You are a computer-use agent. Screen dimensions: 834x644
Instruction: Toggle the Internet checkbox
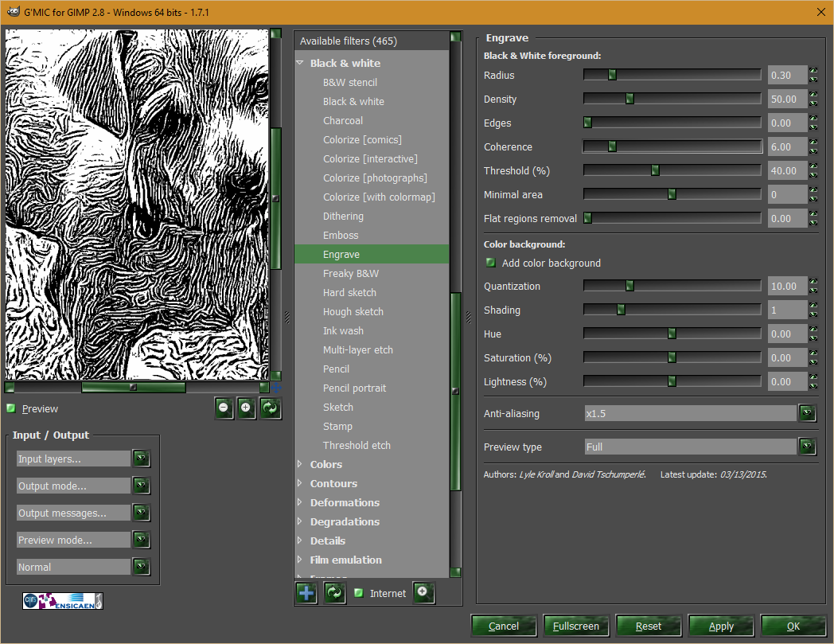(x=359, y=593)
